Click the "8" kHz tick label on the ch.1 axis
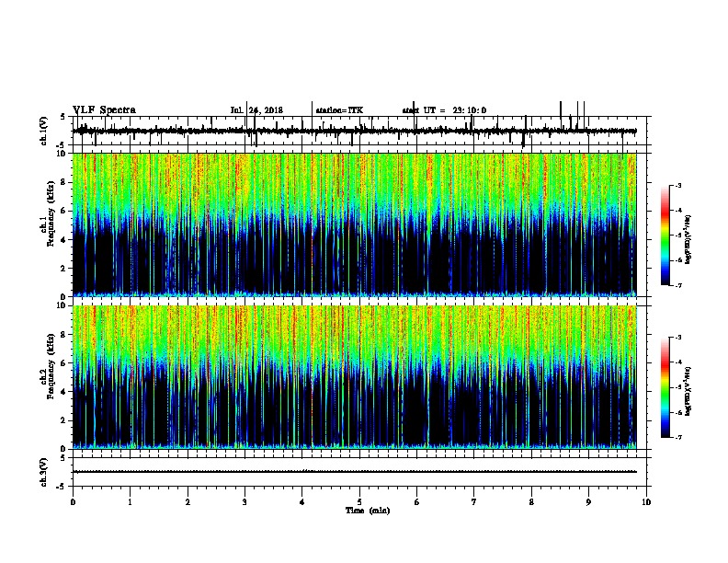Screen dimensions: 728x563 64,182
